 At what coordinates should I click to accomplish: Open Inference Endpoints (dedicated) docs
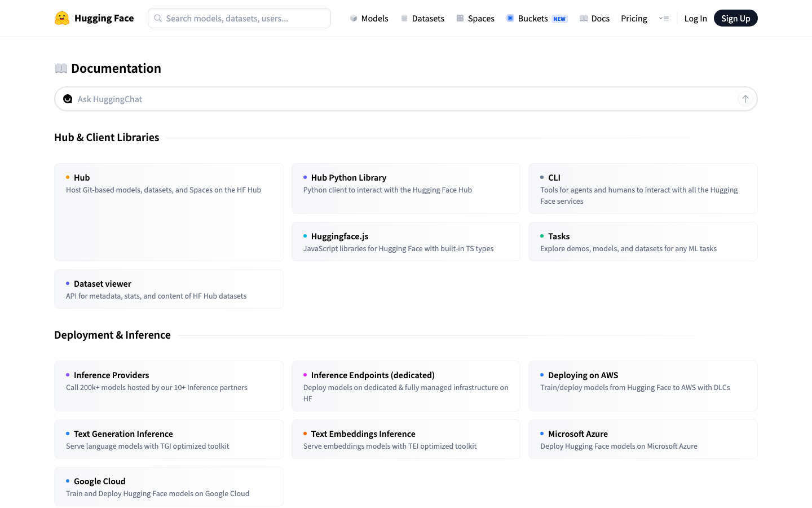pos(405,386)
